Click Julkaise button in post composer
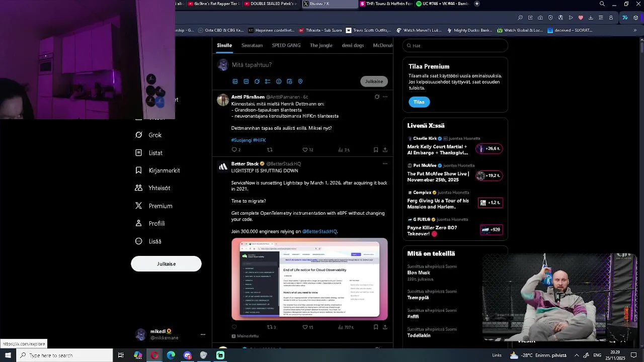Screen dimensions: 644x362 (x=374, y=81)
